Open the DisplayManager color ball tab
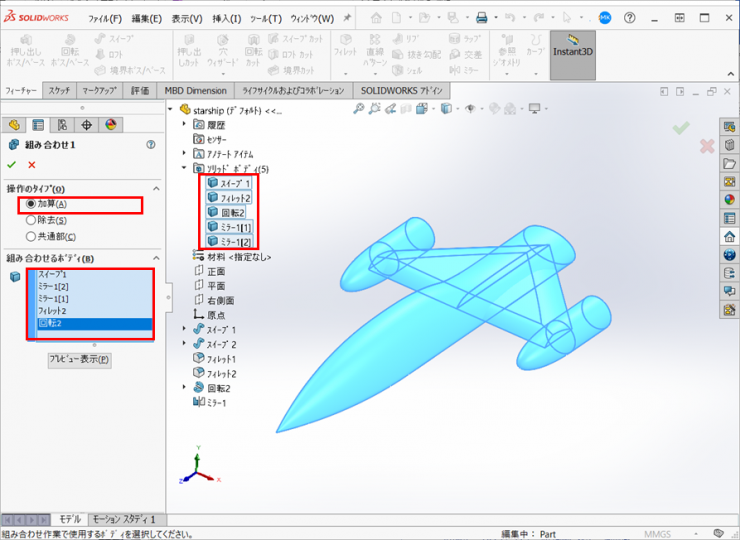Viewport: 740px width, 540px height. click(110, 125)
